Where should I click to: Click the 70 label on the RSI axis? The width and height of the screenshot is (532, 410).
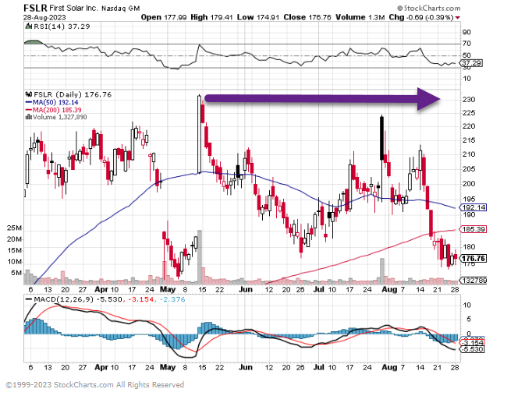pos(466,44)
